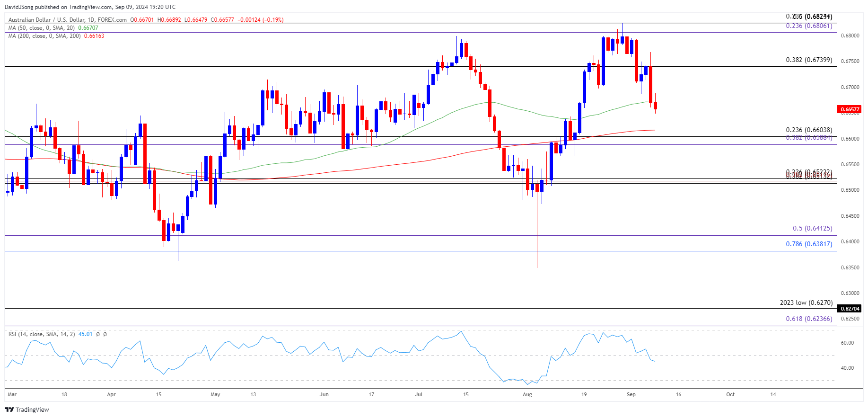This screenshot has width=868, height=418.
Task: Click the 50 MA value 0.66707
Action: 88,28
